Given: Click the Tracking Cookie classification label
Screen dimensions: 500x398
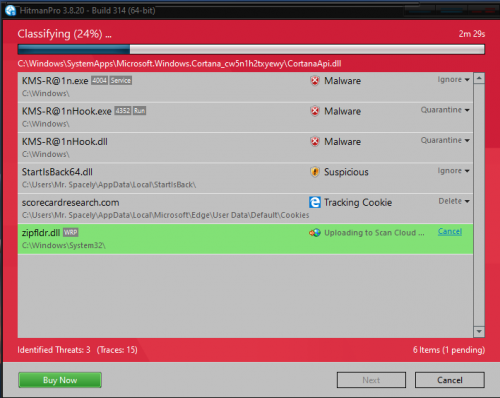Looking at the screenshot, I should pos(358,202).
